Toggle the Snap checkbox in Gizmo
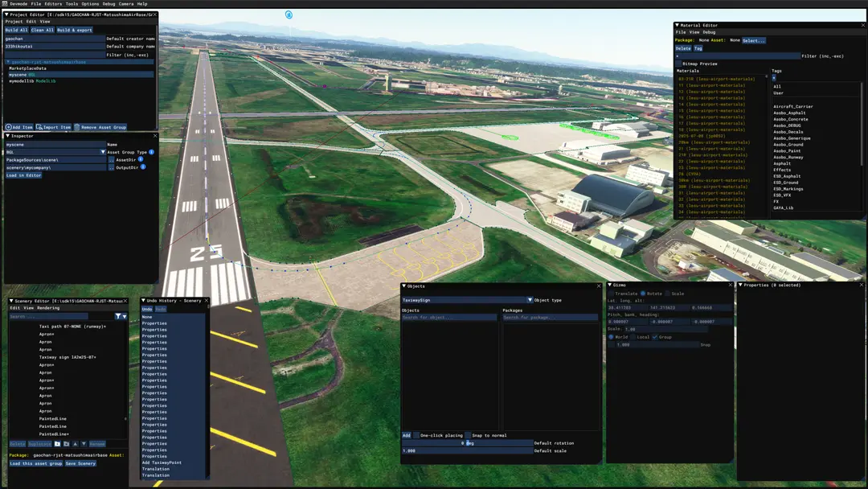The width and height of the screenshot is (868, 489). coord(611,344)
